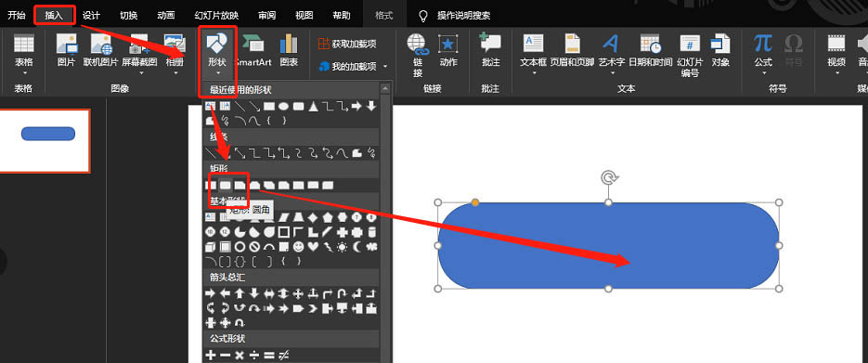Screen dimensions: 868x363
Task: Insert a 公式 equation
Action: (763, 53)
